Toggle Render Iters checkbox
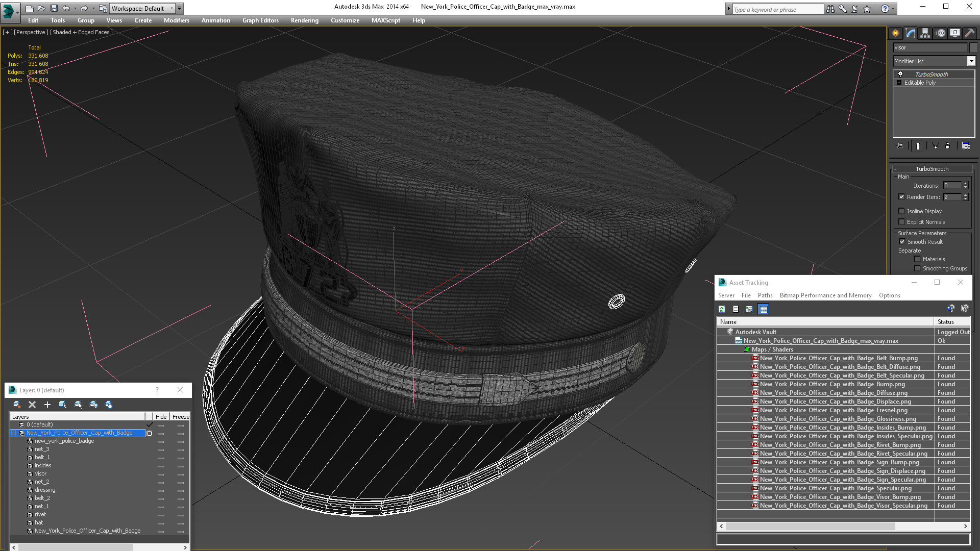 pos(901,197)
